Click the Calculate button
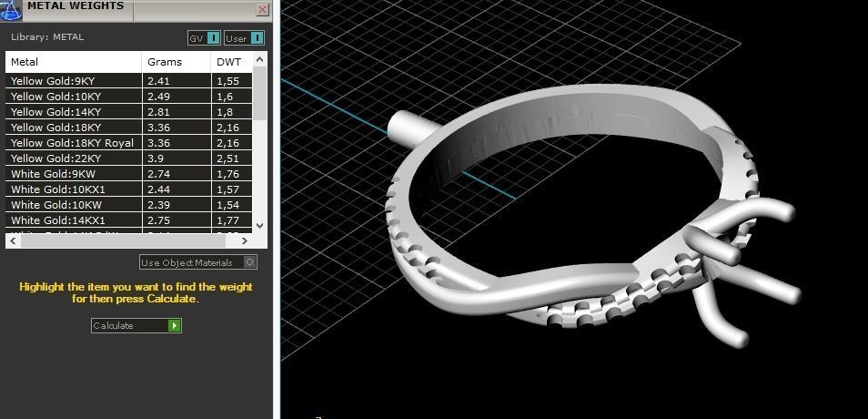Viewport: 868px width, 419px height. (x=136, y=325)
